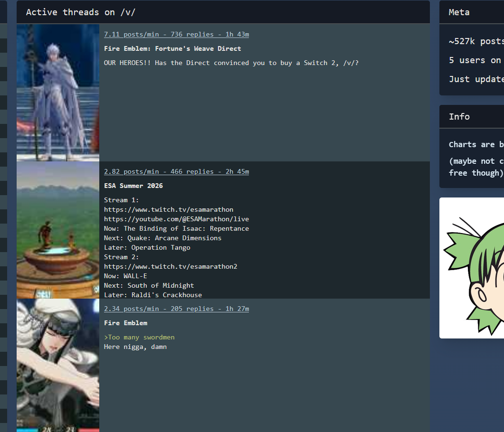
Task: Click the 'Stream 1:' label
Action: point(121,200)
